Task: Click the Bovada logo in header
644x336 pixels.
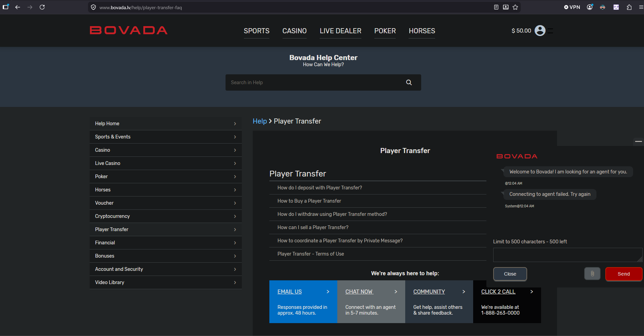Action: click(x=129, y=30)
